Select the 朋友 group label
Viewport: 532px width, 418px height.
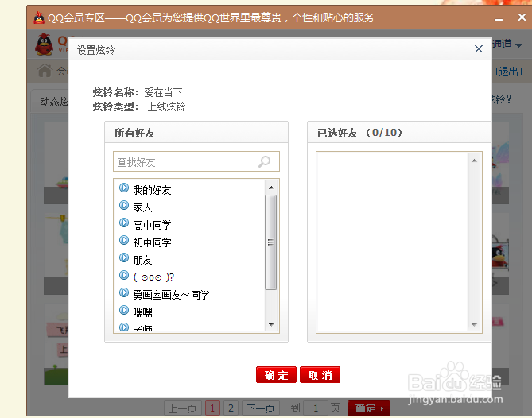142,261
